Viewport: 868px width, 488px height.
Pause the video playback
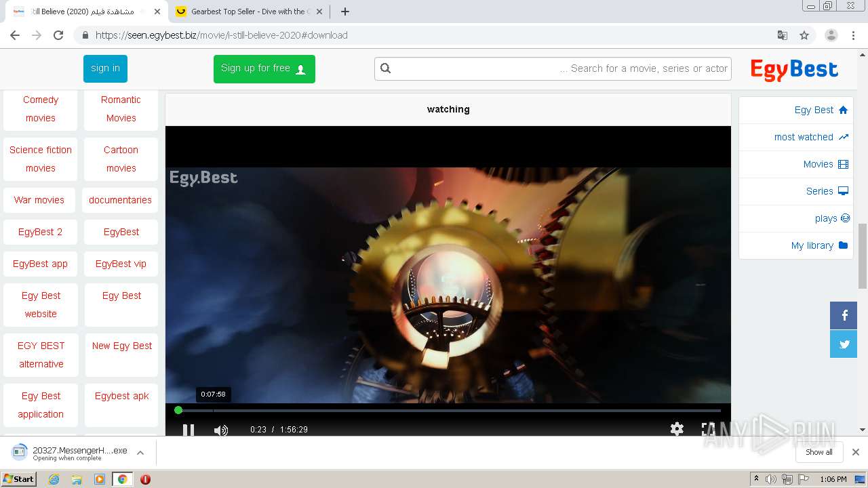point(189,429)
